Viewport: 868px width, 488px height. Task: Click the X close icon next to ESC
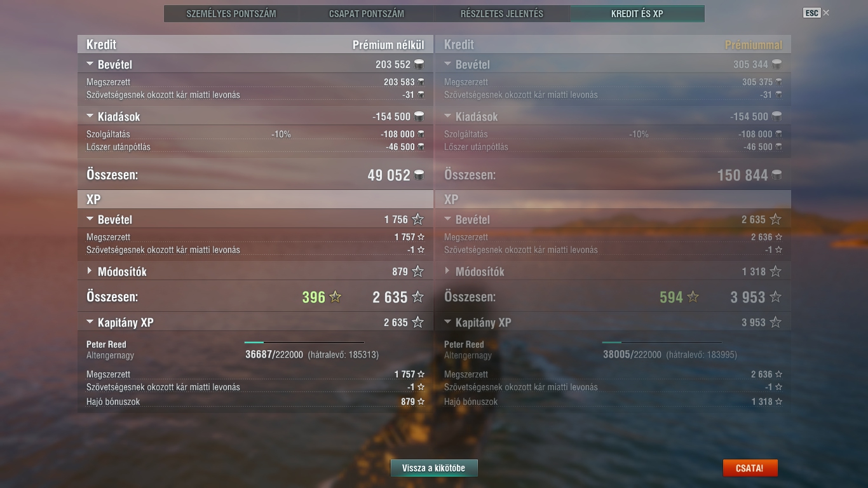(826, 13)
